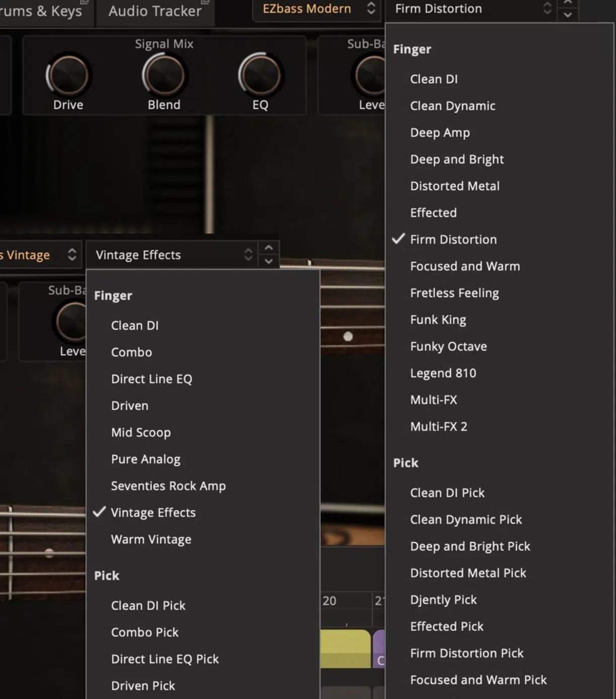The image size is (616, 699).
Task: Choose the Distorted Metal finger preset
Action: point(500,186)
